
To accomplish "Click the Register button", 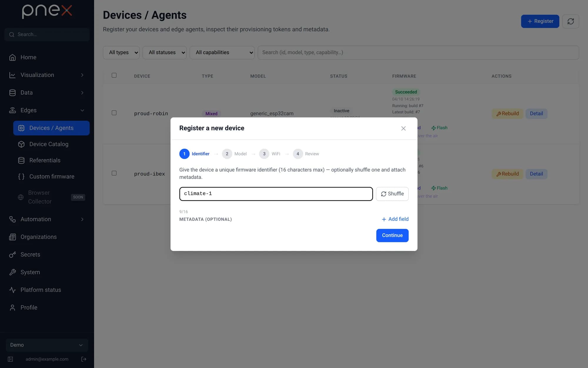I will click(x=540, y=21).
